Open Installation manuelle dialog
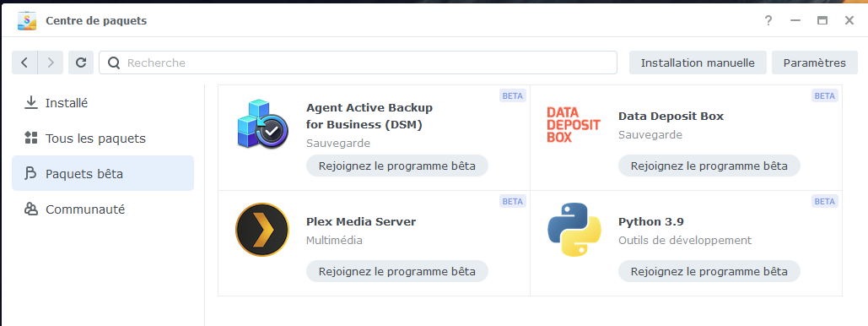This screenshot has width=868, height=326. [698, 62]
